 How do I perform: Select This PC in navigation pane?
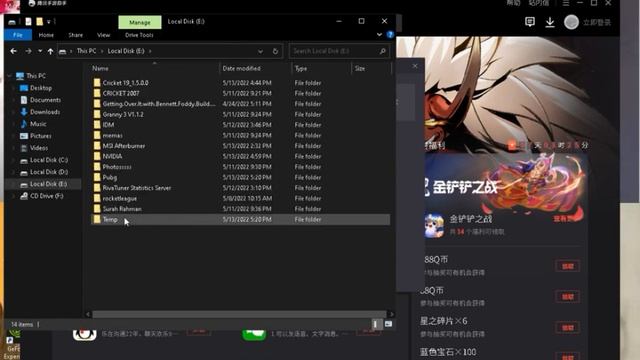(36, 76)
